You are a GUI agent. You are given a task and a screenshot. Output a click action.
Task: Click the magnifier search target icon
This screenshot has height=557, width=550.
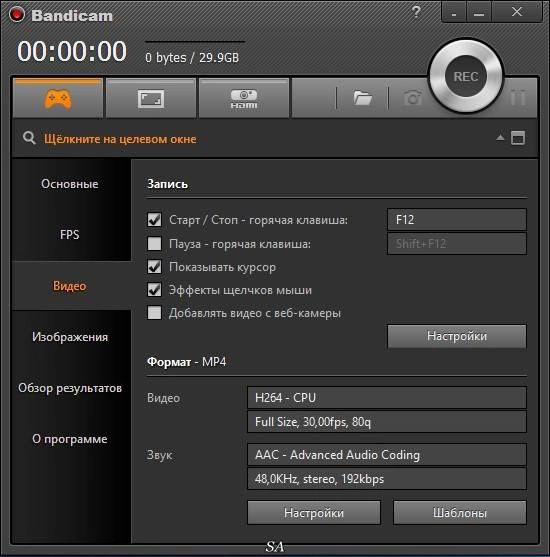(29, 138)
